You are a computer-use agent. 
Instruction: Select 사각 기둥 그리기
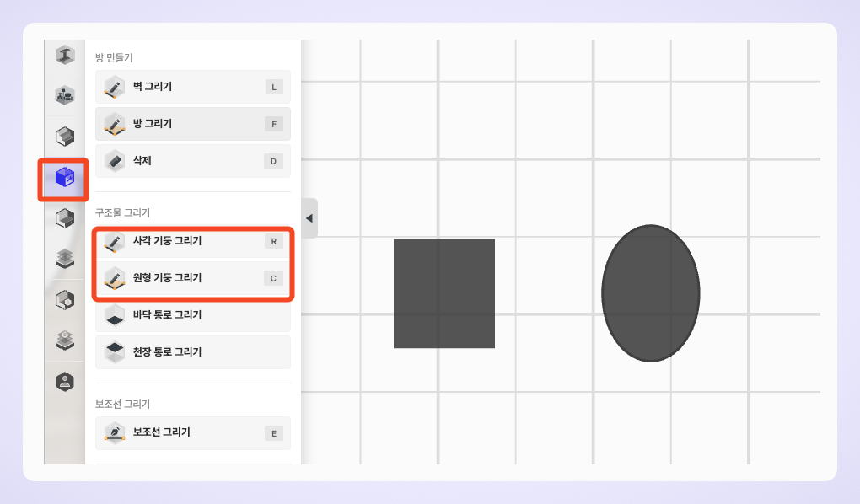pos(192,241)
